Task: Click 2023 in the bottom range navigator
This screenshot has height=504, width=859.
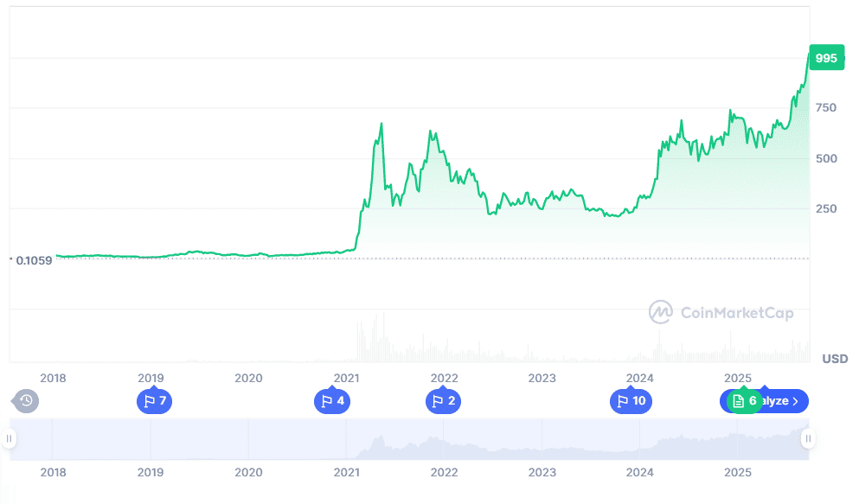Action: tap(542, 473)
